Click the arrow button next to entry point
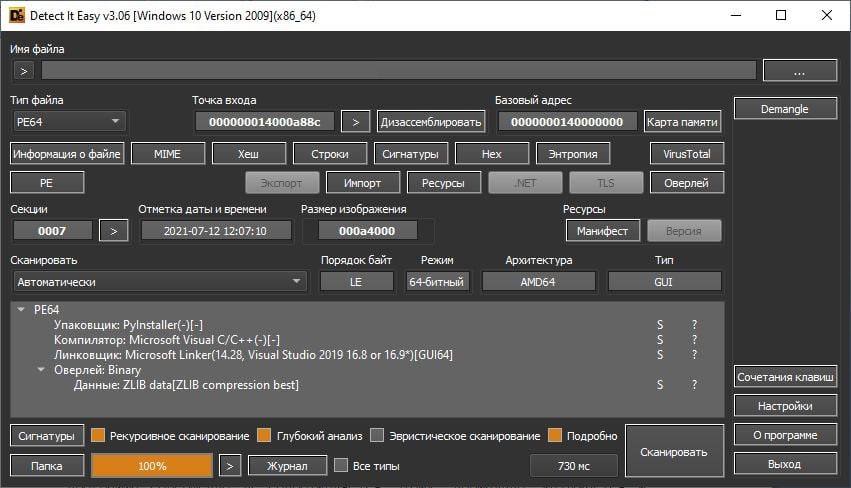The width and height of the screenshot is (851, 488). click(355, 122)
